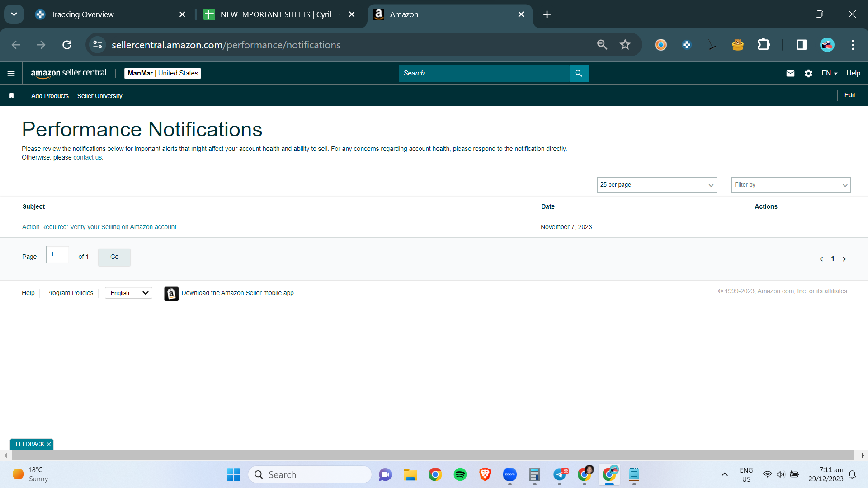Click the search magnifier button in Seller Central
The height and width of the screenshot is (488, 868).
tap(579, 73)
